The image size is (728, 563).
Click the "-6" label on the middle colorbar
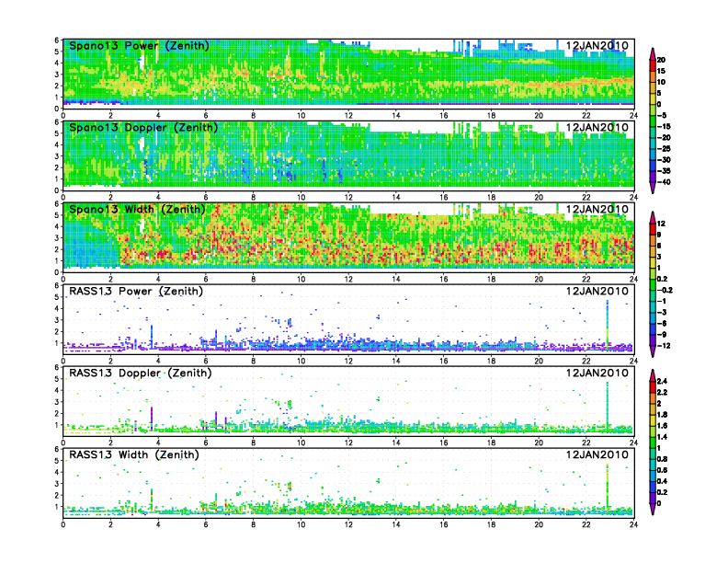[662, 323]
